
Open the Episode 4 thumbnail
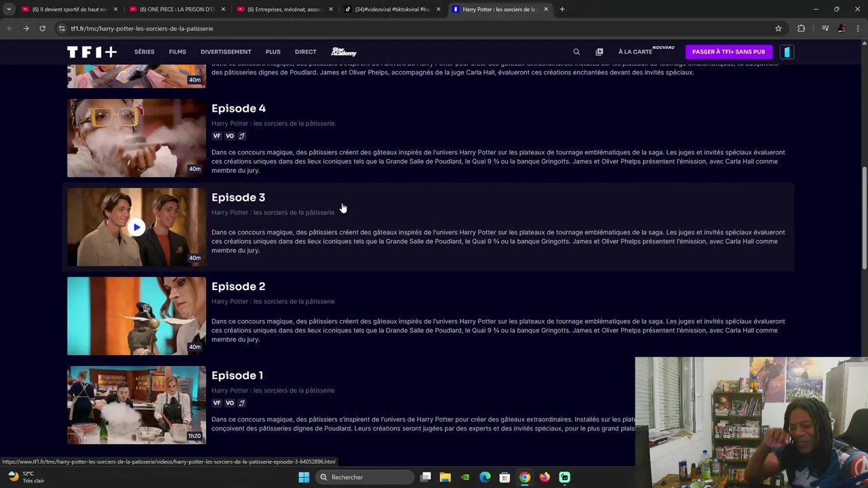click(136, 138)
